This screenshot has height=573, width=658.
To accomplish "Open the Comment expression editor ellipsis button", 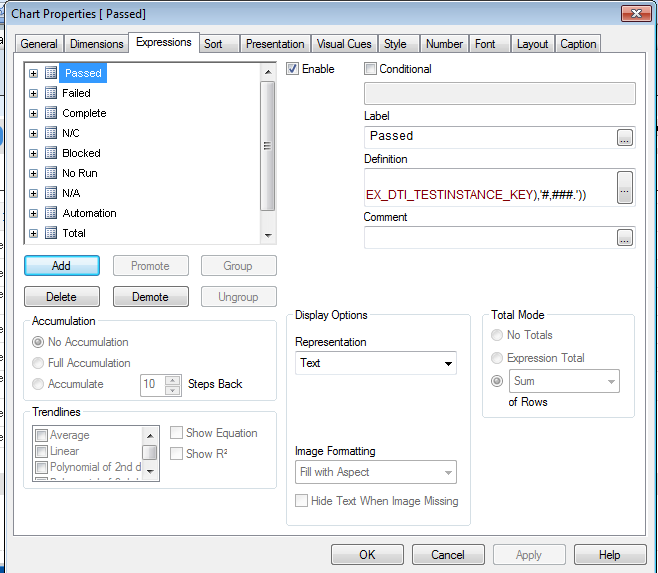I will (x=624, y=238).
